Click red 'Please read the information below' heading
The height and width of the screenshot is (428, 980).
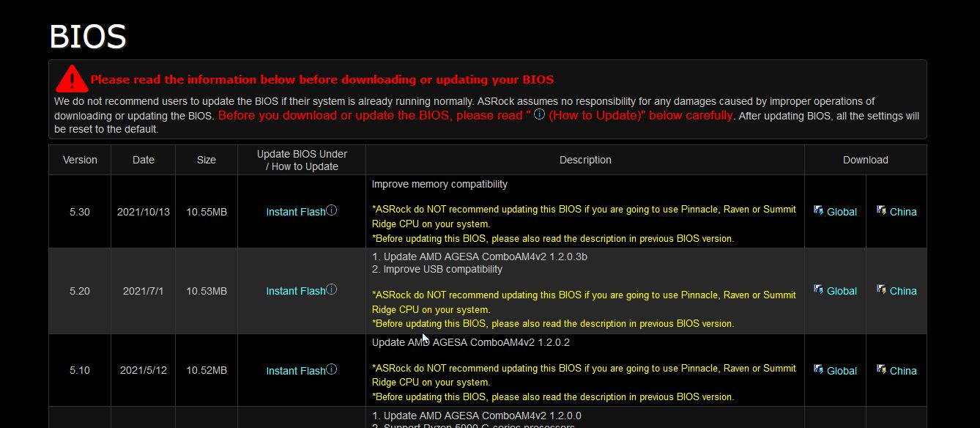pos(322,79)
